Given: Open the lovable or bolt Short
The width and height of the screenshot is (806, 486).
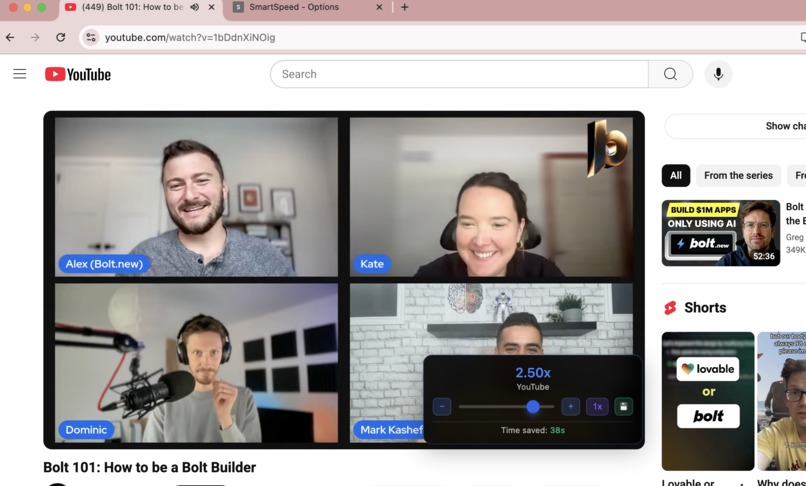Looking at the screenshot, I should pyautogui.click(x=708, y=401).
